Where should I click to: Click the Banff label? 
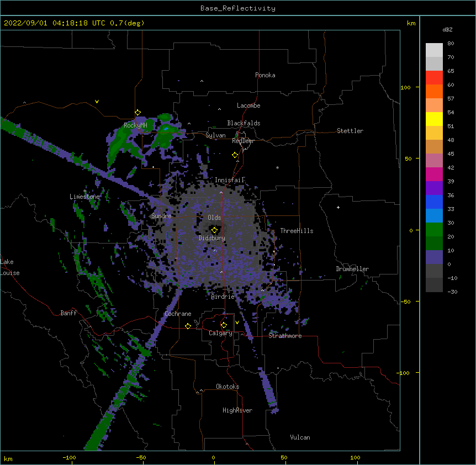68,313
